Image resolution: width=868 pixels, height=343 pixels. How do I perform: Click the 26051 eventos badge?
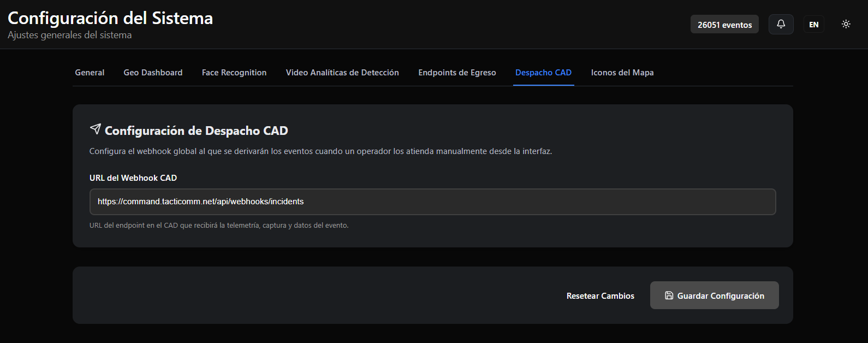point(724,25)
